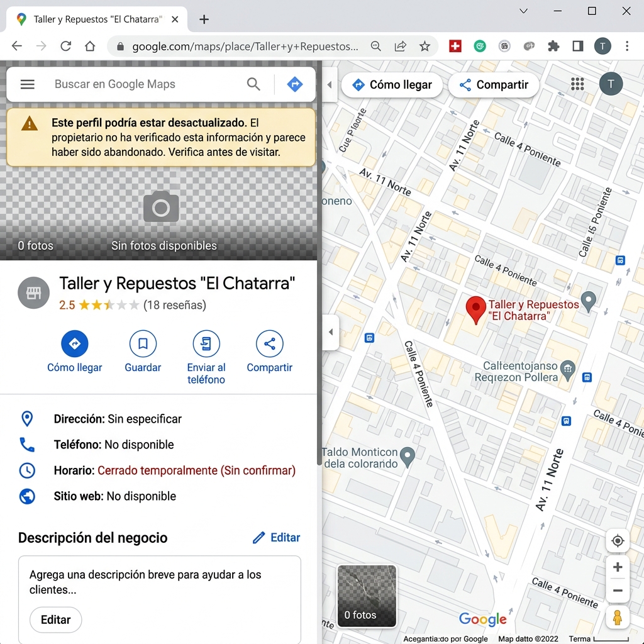Click the Calfeentojanso Reqrezon Pollera place marker

click(568, 371)
